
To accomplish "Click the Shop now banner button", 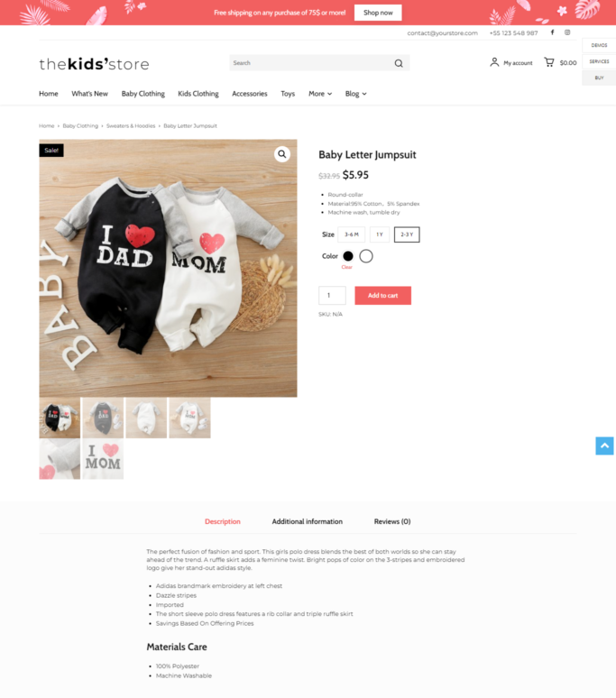I will [x=378, y=13].
